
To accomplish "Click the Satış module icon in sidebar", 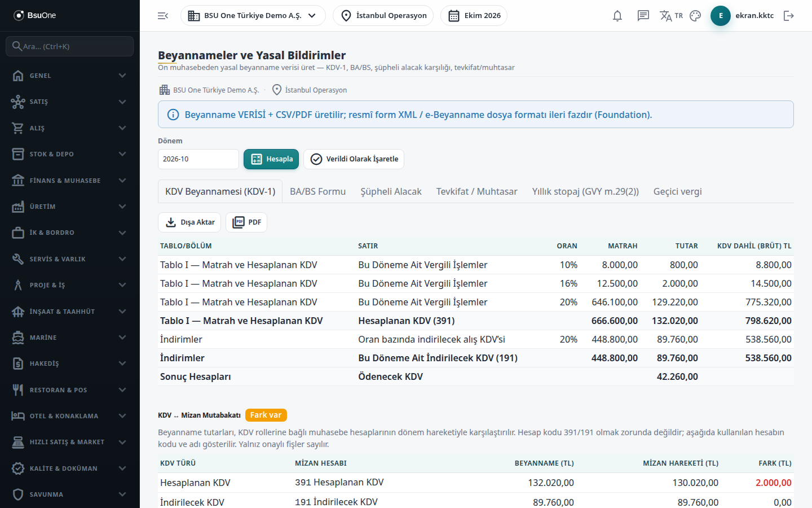I will [18, 102].
